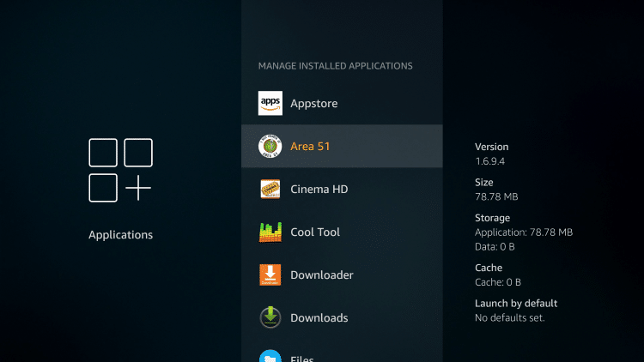Viewport: 644px width, 362px height.
Task: Click the Version heading
Action: 492,147
